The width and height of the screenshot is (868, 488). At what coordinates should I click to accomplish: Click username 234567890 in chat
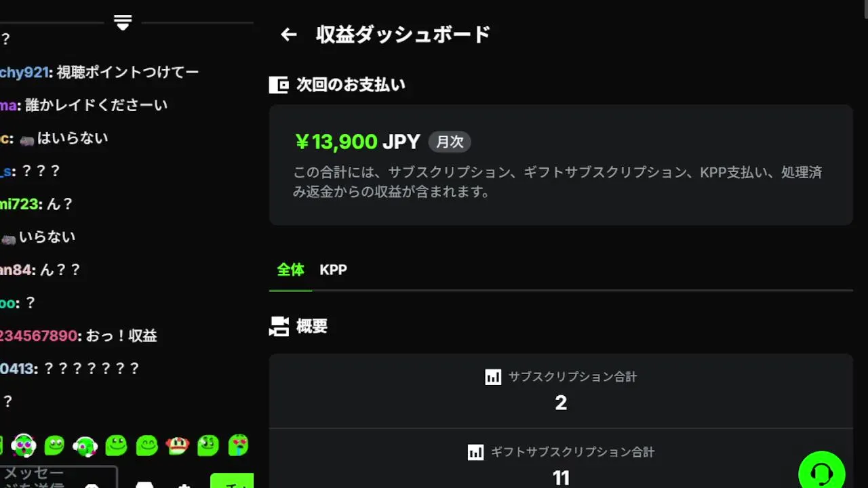click(x=39, y=335)
